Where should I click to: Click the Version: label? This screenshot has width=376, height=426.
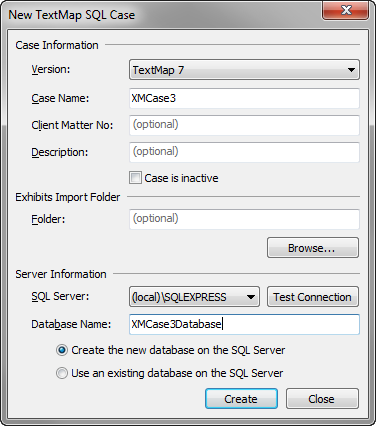click(51, 69)
